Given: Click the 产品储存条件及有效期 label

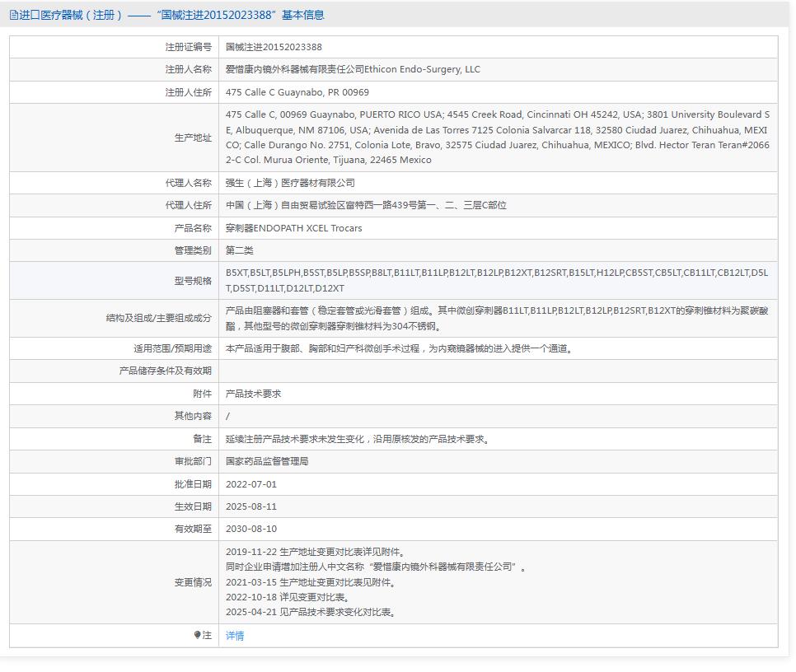Looking at the screenshot, I should coord(165,371).
